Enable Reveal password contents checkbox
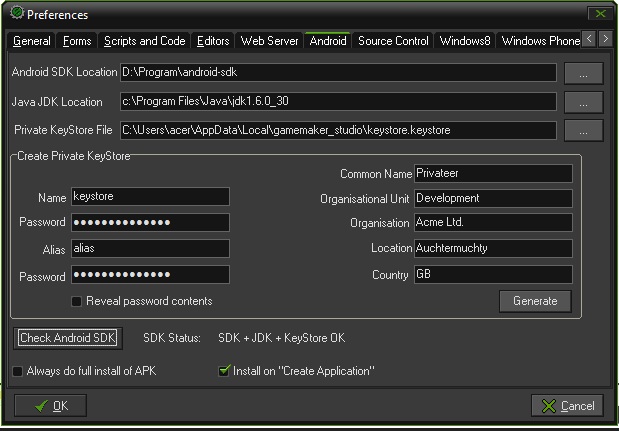This screenshot has height=431, width=619. click(77, 302)
